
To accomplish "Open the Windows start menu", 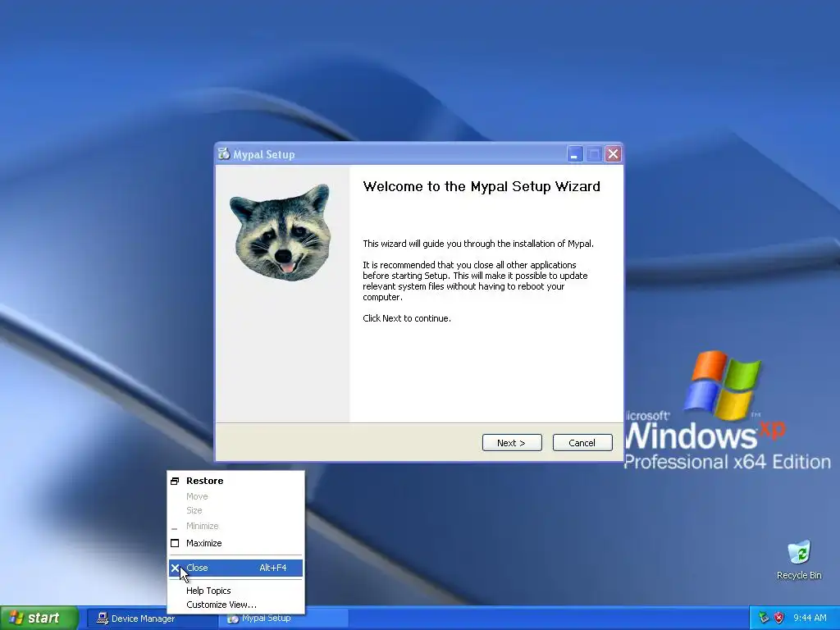I will pos(39,619).
